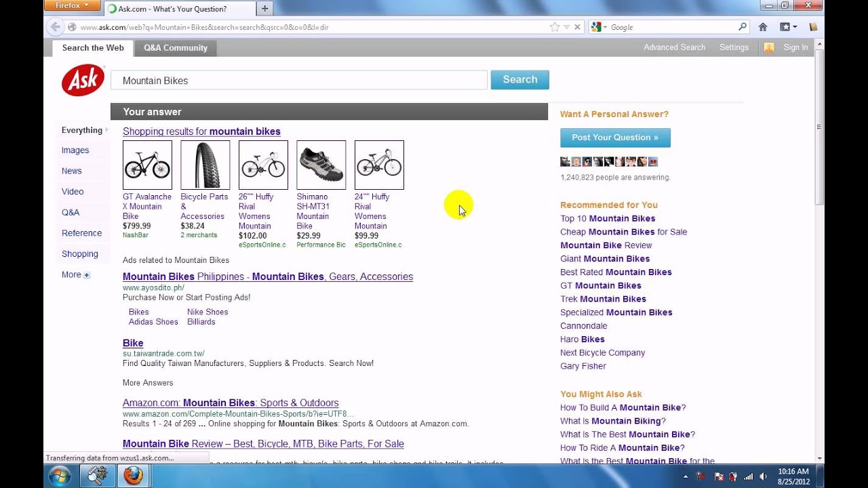Click the 26" Huffy Rival bike thumbnail
868x488 pixels.
[x=263, y=165]
